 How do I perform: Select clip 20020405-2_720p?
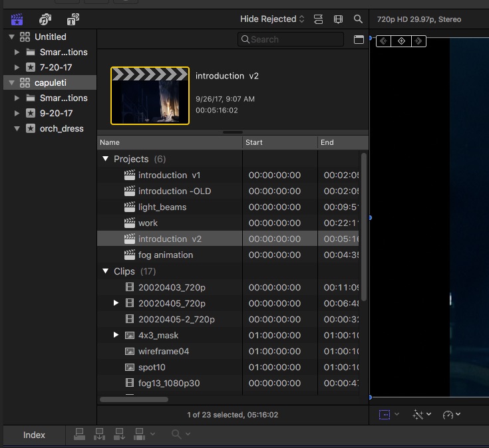(x=228, y=319)
